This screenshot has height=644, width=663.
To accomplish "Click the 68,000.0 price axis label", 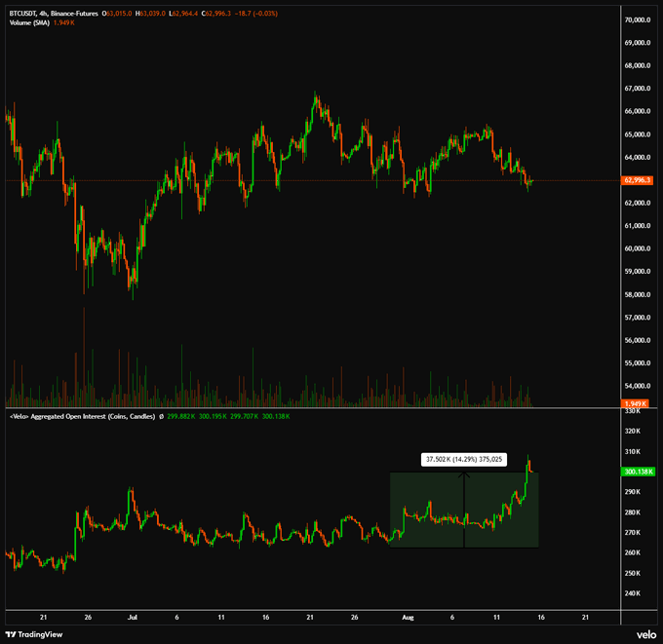I will 638,65.
